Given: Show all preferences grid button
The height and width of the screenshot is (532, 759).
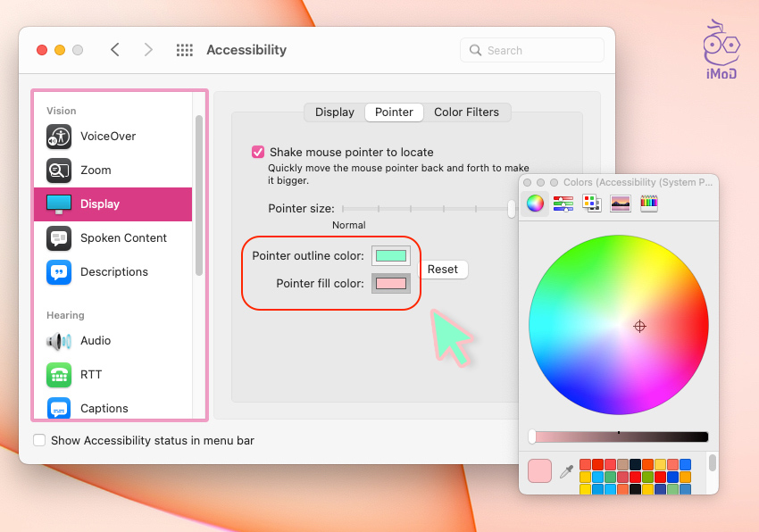Looking at the screenshot, I should tap(185, 51).
